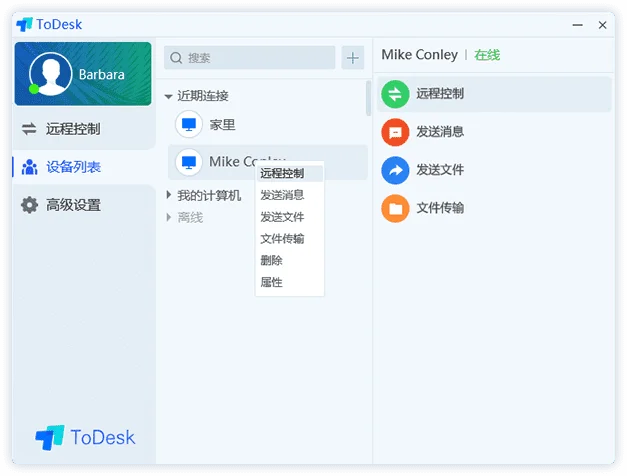Click the red send message icon
Image resolution: width=627 pixels, height=476 pixels.
tap(395, 132)
